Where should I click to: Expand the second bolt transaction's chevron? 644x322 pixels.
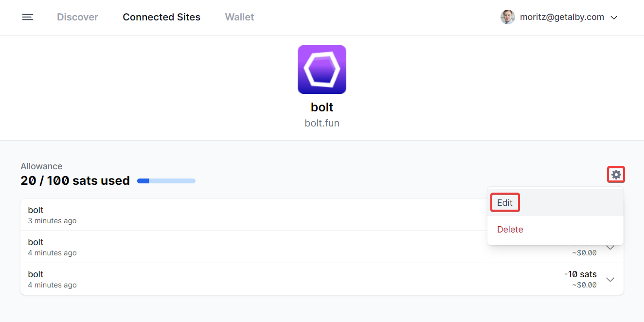click(610, 248)
